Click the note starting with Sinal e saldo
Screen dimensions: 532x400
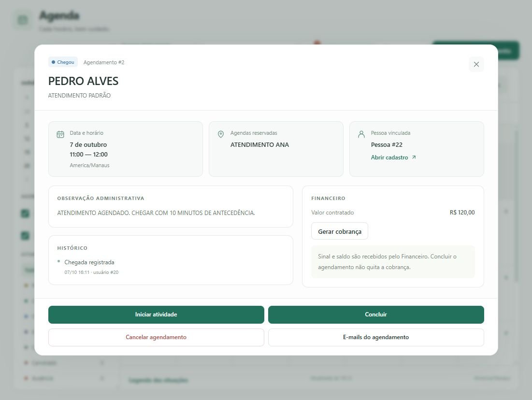coord(393,261)
